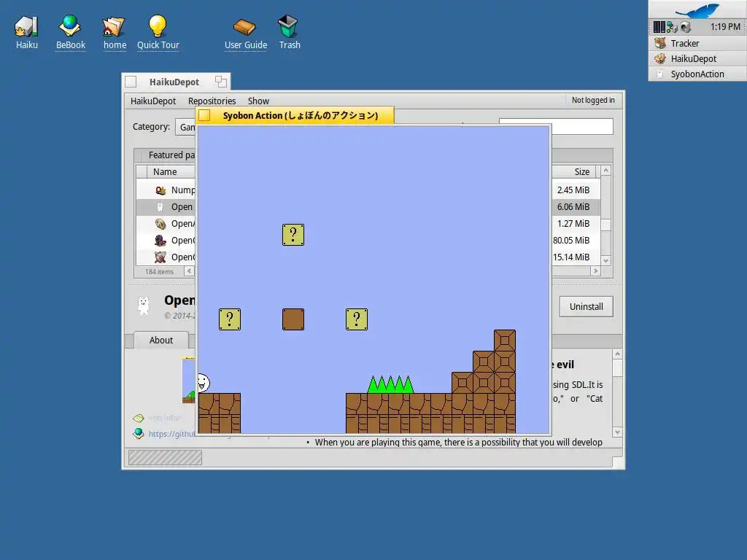This screenshot has height=560, width=747.
Task: Open the BeBook desktop icon
Action: pos(70,32)
